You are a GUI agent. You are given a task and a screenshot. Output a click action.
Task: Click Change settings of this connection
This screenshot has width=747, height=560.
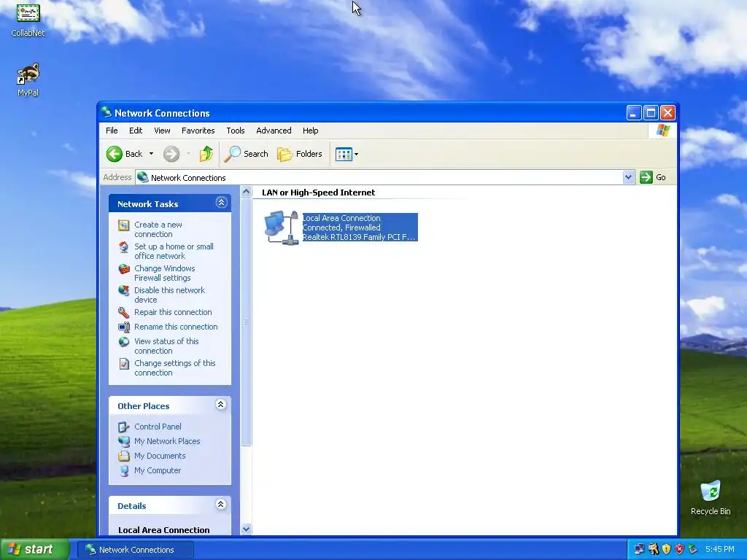point(175,367)
